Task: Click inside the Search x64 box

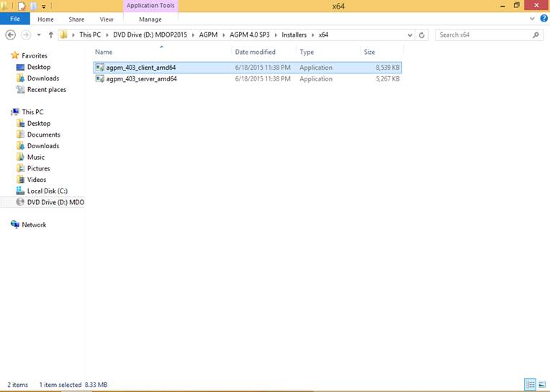Action: tap(482, 35)
